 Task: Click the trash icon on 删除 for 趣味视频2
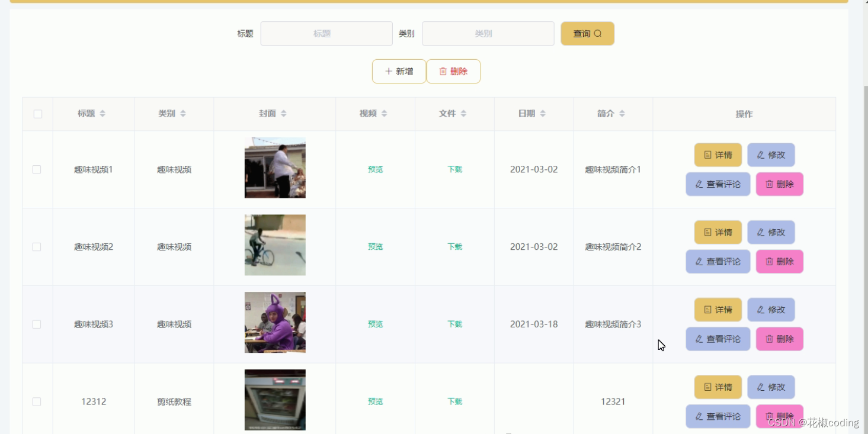[x=770, y=261]
